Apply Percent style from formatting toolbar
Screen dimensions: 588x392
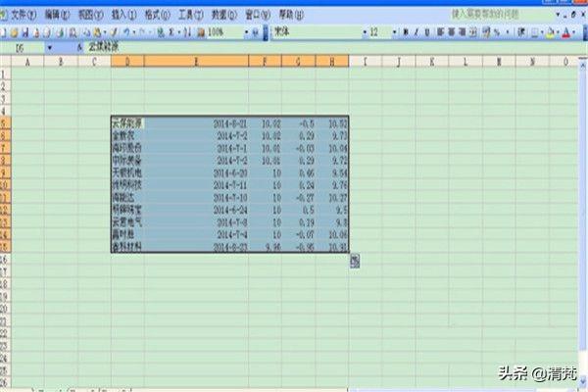point(497,32)
